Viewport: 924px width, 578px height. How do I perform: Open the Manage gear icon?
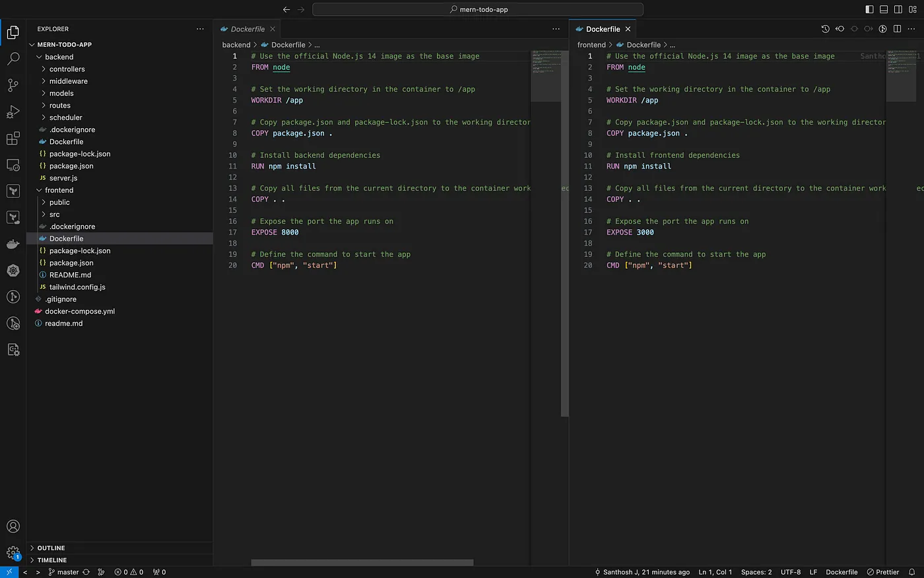pyautogui.click(x=13, y=553)
